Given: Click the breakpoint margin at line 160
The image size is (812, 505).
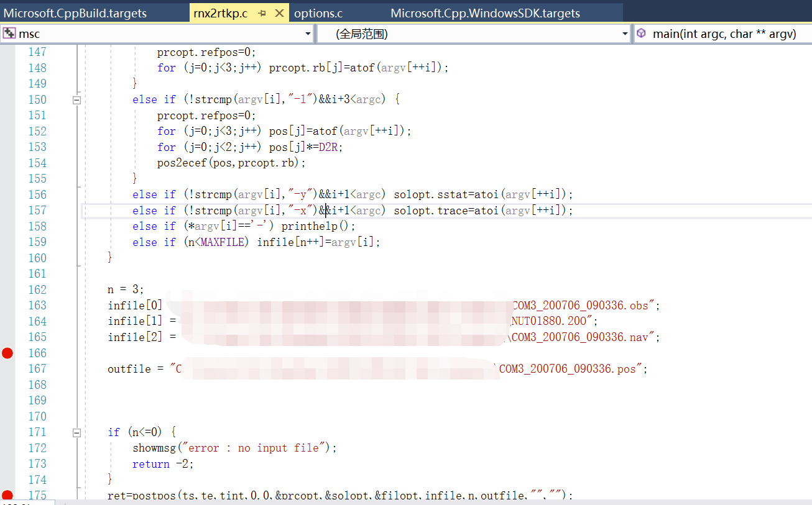Looking at the screenshot, I should tap(7, 258).
